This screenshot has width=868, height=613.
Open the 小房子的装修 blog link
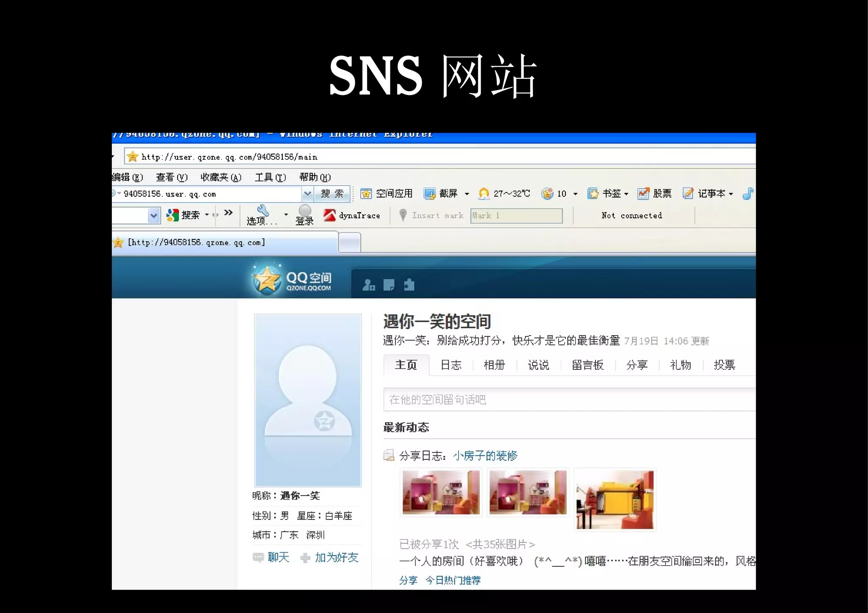coord(485,456)
